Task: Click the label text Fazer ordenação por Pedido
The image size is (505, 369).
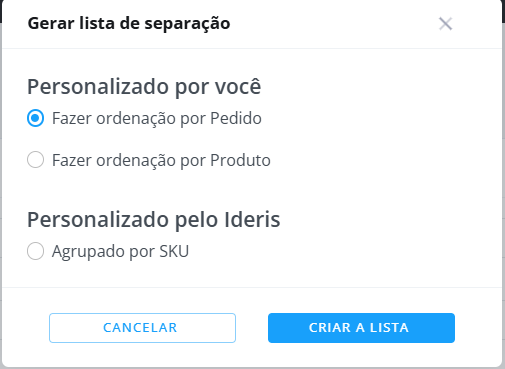Action: 157,118
